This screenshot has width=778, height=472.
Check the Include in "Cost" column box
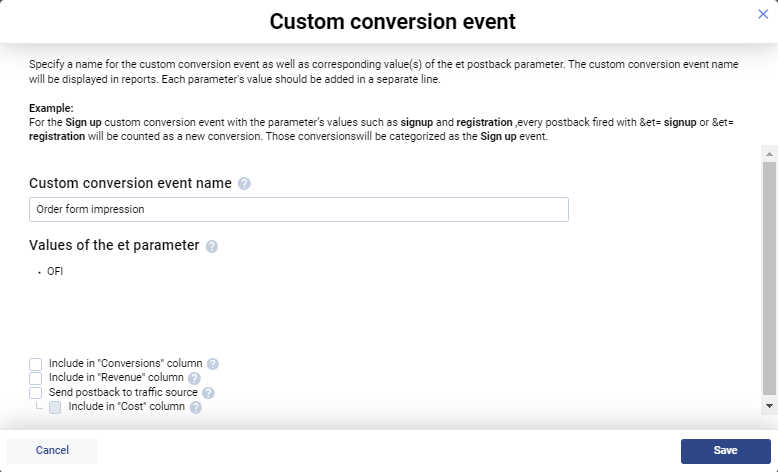pyautogui.click(x=56, y=407)
